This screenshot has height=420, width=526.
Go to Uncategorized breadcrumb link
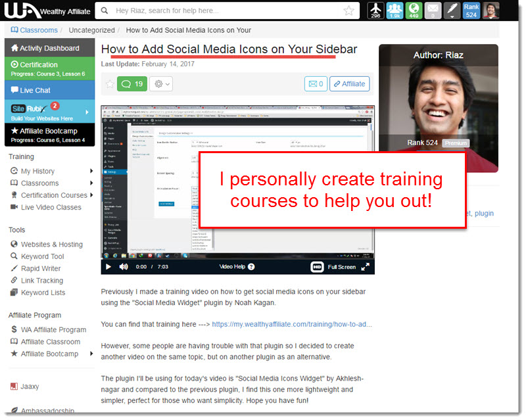[x=91, y=30]
